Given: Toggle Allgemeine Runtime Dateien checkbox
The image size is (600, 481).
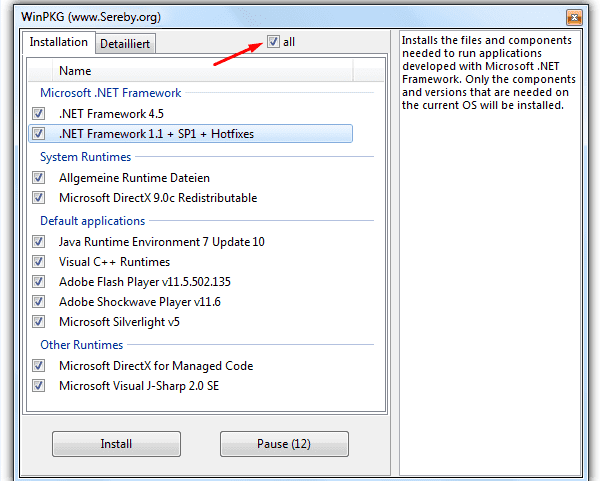Looking at the screenshot, I should [x=38, y=178].
